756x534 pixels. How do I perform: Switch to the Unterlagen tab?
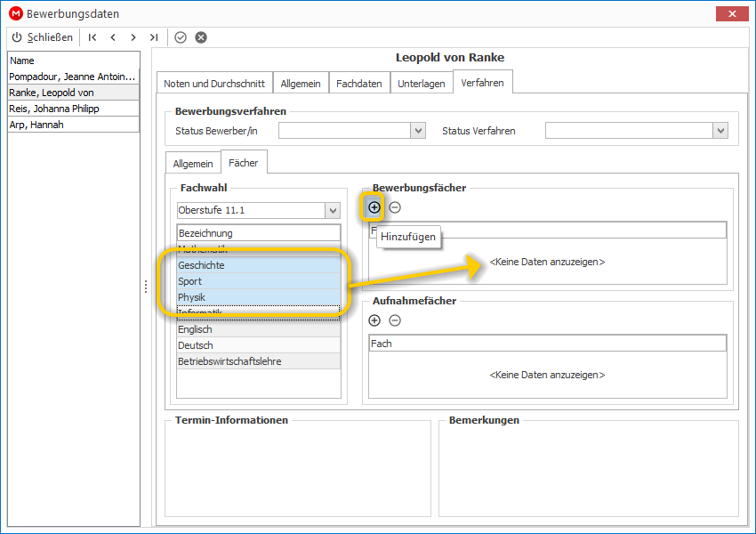pyautogui.click(x=422, y=84)
